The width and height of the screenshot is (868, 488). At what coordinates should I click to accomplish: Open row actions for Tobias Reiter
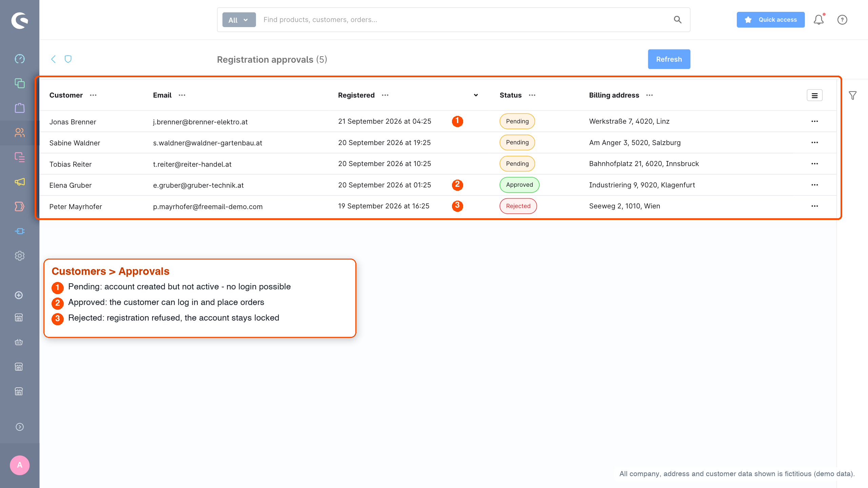point(815,164)
